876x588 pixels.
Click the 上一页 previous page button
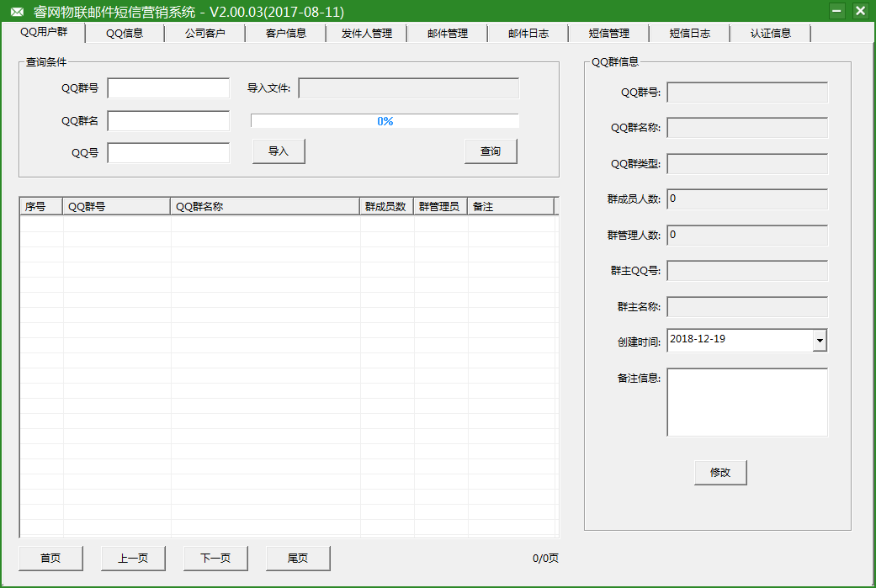pyautogui.click(x=132, y=558)
